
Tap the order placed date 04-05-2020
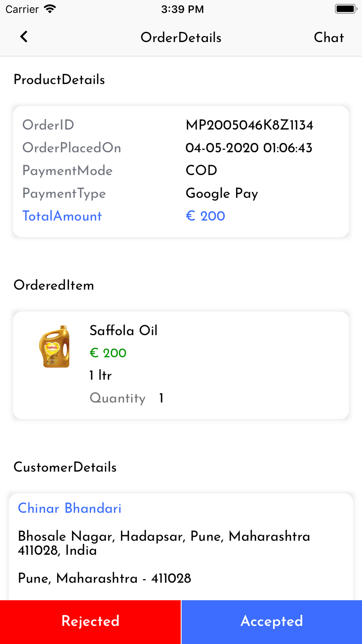point(222,148)
